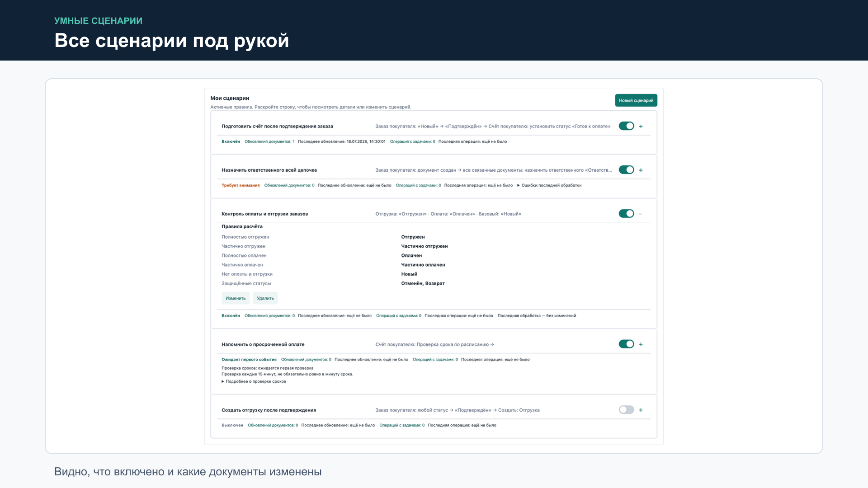Click the «Полностью оплачен» rule label

[244, 256]
